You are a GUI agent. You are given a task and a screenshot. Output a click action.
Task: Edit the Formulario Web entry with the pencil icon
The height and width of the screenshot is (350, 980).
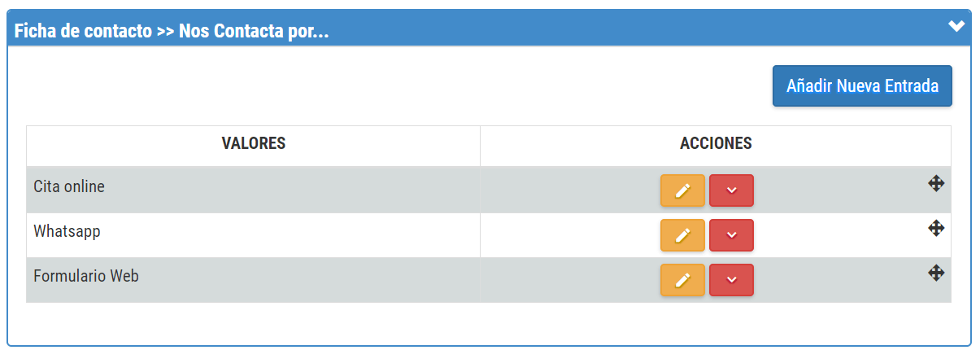682,280
